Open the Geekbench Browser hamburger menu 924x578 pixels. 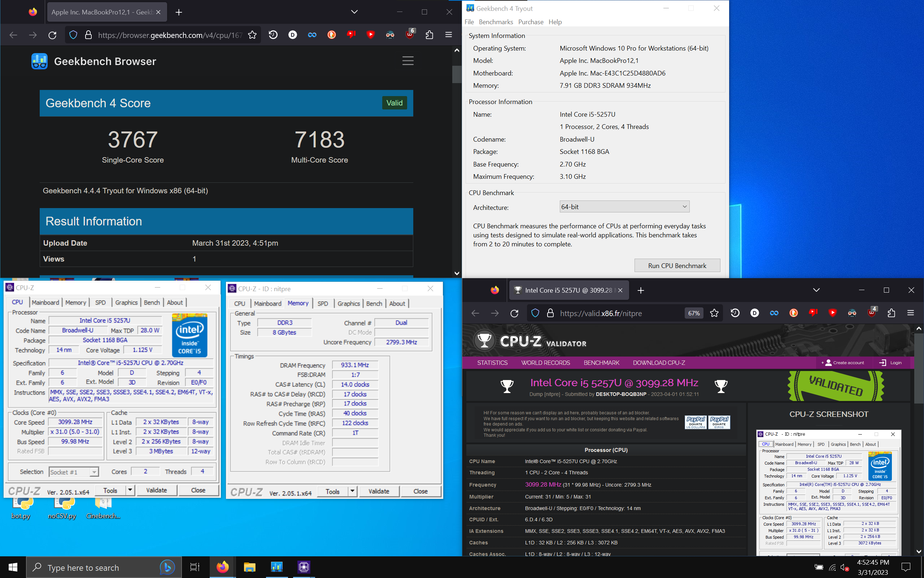pyautogui.click(x=408, y=61)
